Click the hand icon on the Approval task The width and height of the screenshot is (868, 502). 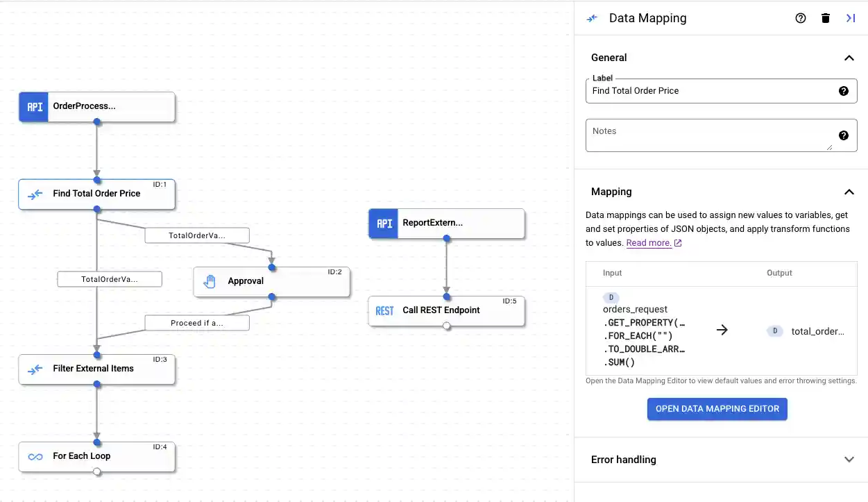210,281
